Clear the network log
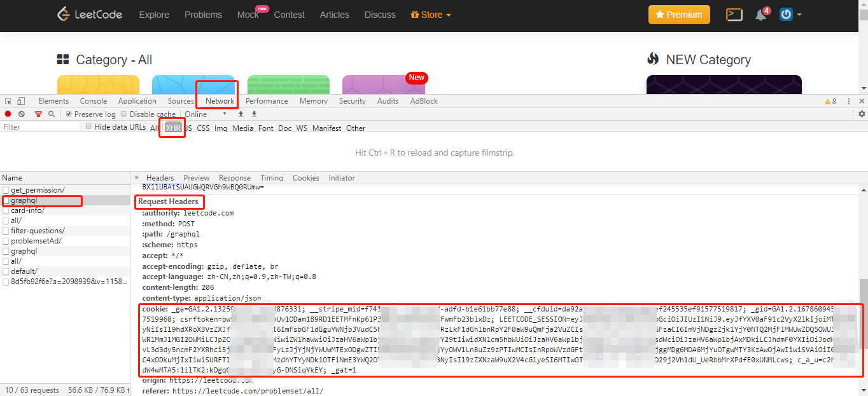Screen dimensions: 868x396 click(22, 114)
